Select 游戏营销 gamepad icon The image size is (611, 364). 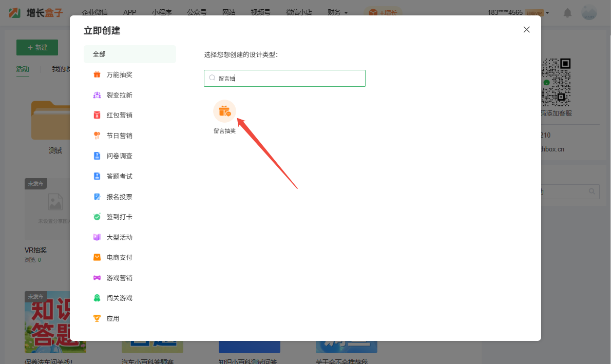97,278
